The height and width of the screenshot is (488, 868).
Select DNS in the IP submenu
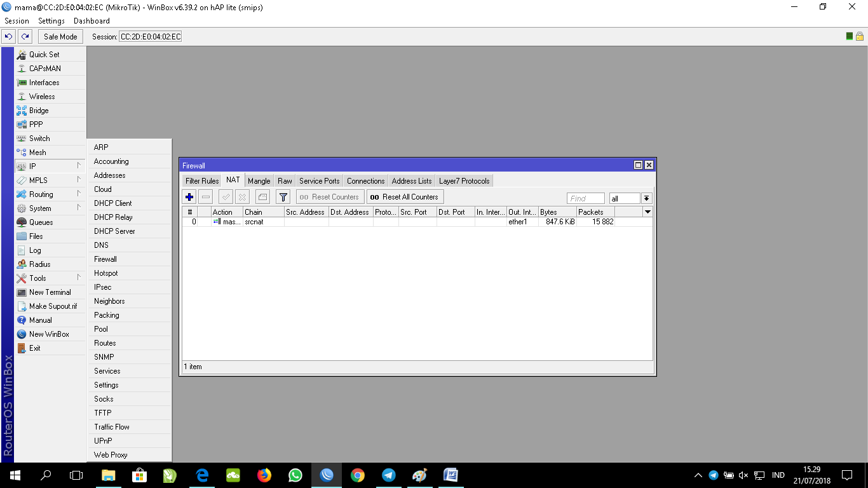(x=130, y=245)
